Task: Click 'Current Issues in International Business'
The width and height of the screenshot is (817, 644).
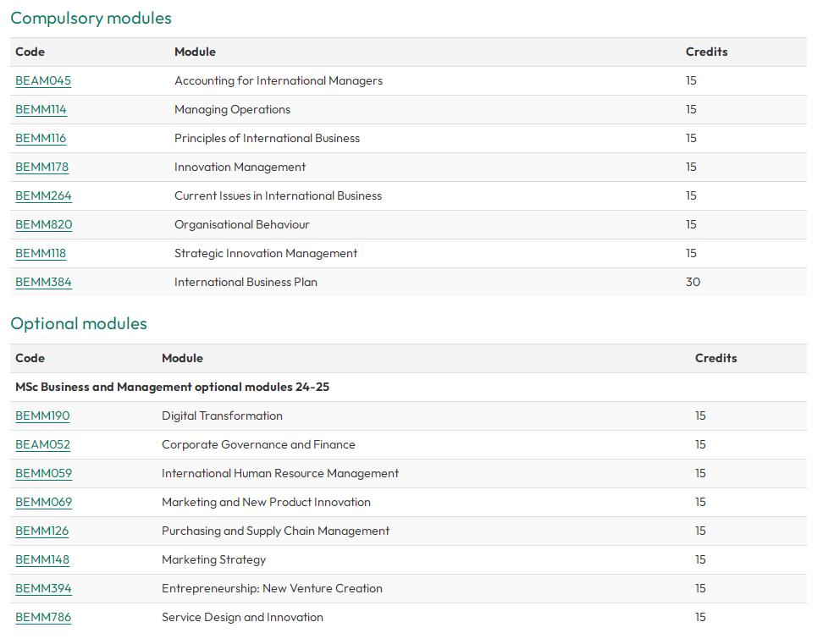Action: [278, 195]
